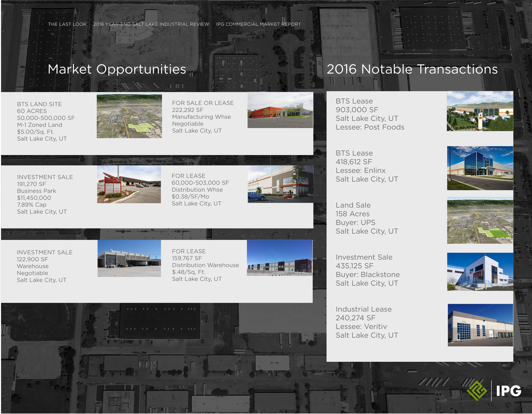Click the 'THE LAST LOOK' header text
The height and width of the screenshot is (414, 532).
point(67,24)
